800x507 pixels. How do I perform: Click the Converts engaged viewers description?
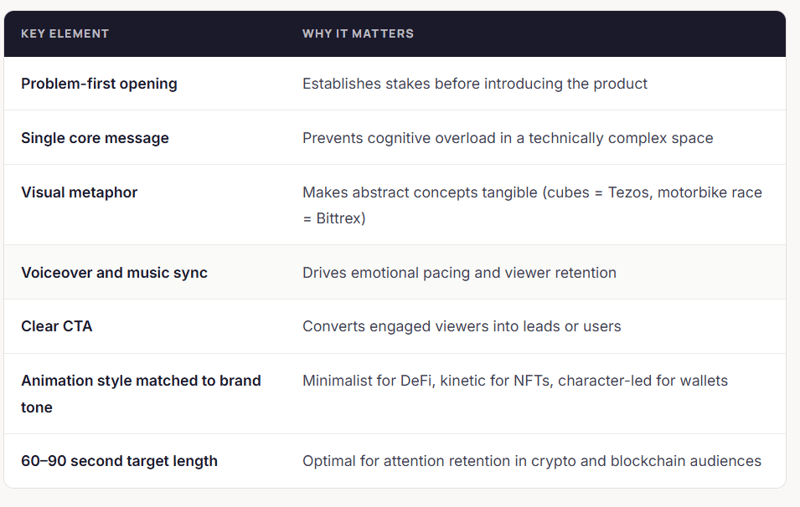tap(461, 326)
